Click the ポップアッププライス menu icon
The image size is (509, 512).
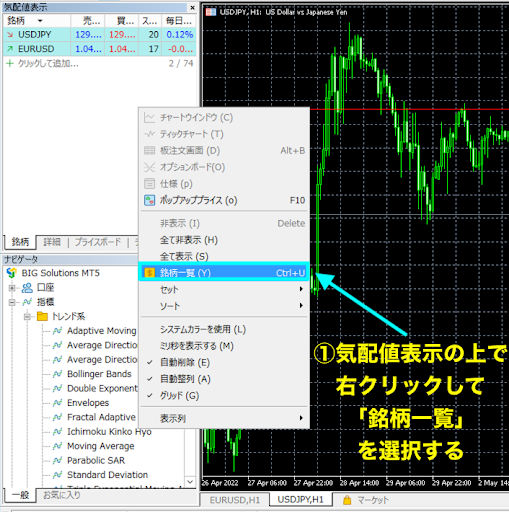tap(149, 200)
